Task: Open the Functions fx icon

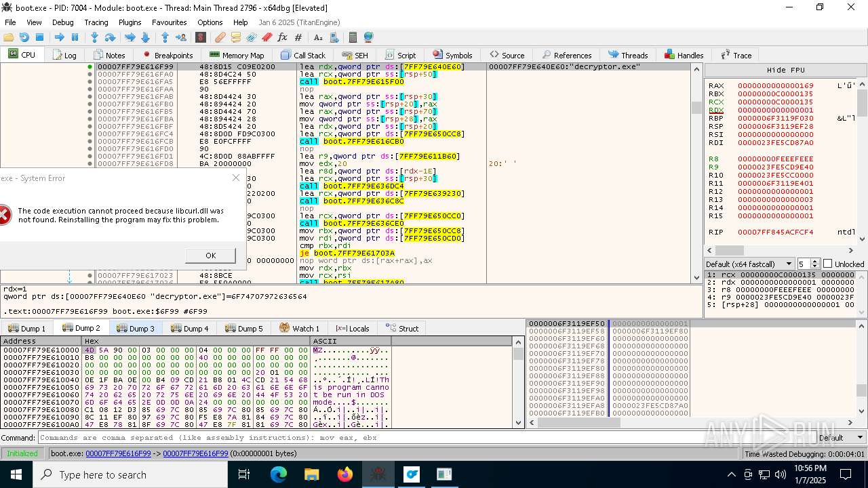Action: point(283,37)
